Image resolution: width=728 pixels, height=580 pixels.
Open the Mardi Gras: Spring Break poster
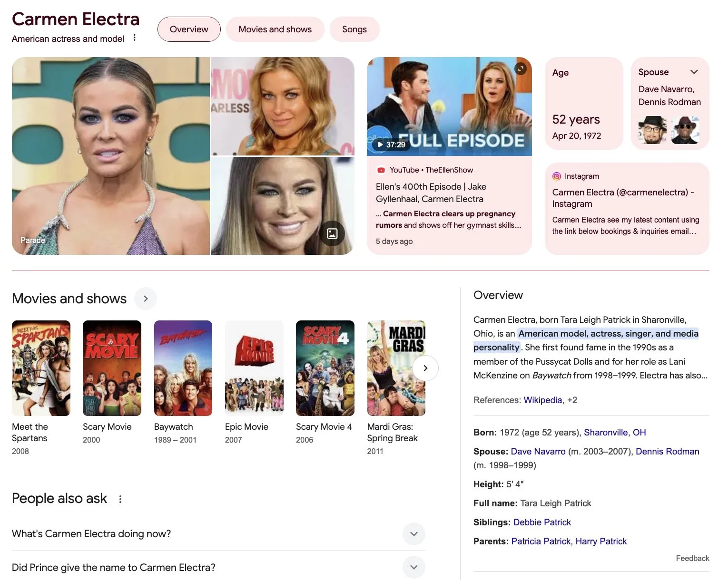point(396,368)
